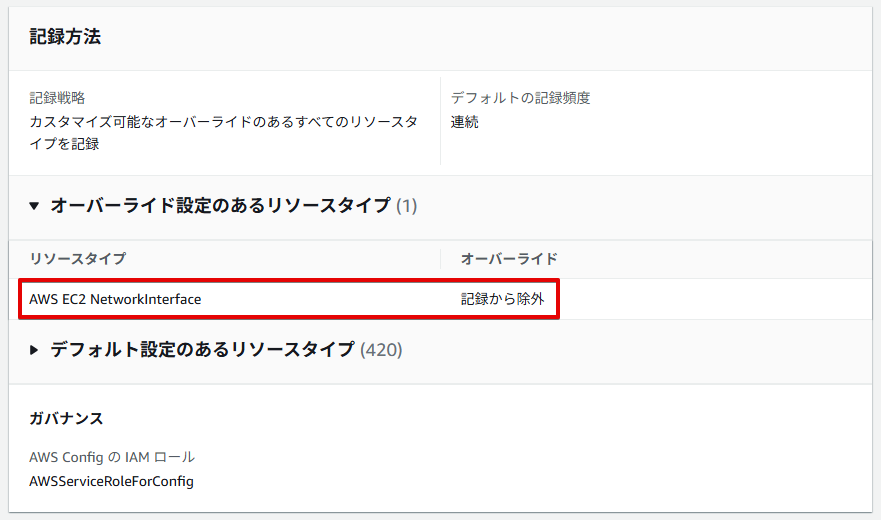The width and height of the screenshot is (881, 520).
Task: Click the オーバーライド設定のあるリソースタイプ (1) heading
Action: (x=234, y=206)
